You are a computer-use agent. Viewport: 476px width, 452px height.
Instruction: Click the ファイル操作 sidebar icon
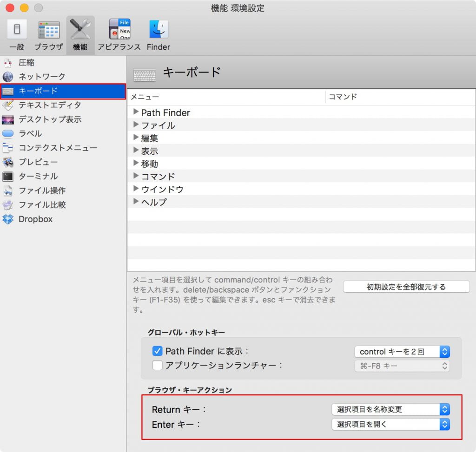(8, 190)
